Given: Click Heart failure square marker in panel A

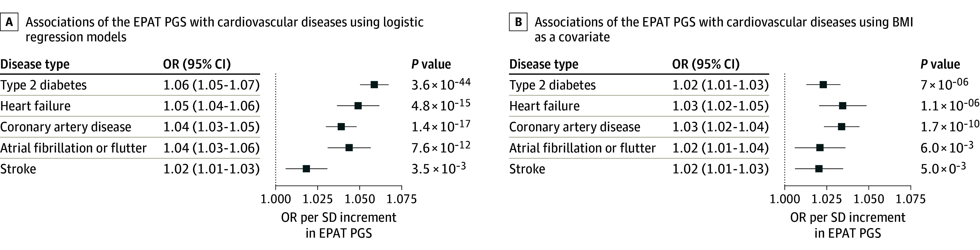Looking at the screenshot, I should click(x=358, y=106).
